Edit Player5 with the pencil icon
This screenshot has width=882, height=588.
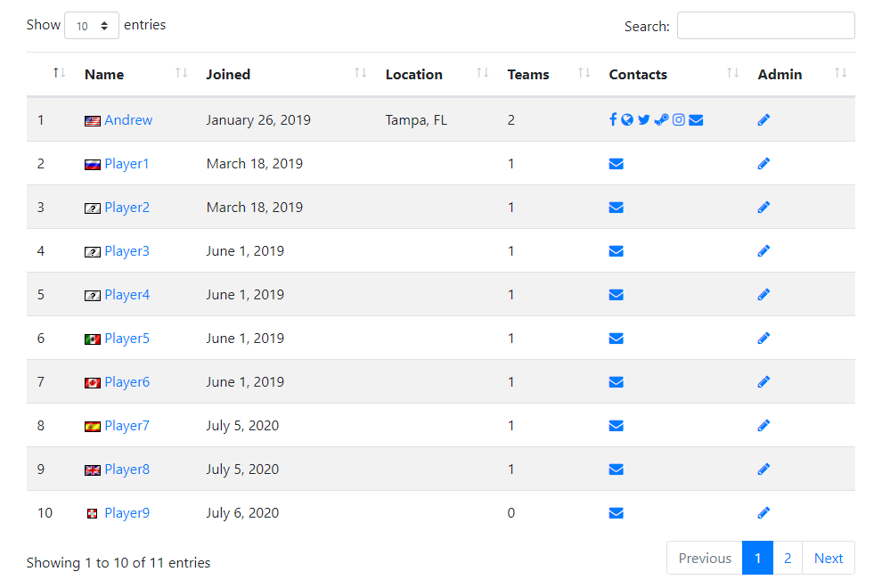pyautogui.click(x=764, y=339)
